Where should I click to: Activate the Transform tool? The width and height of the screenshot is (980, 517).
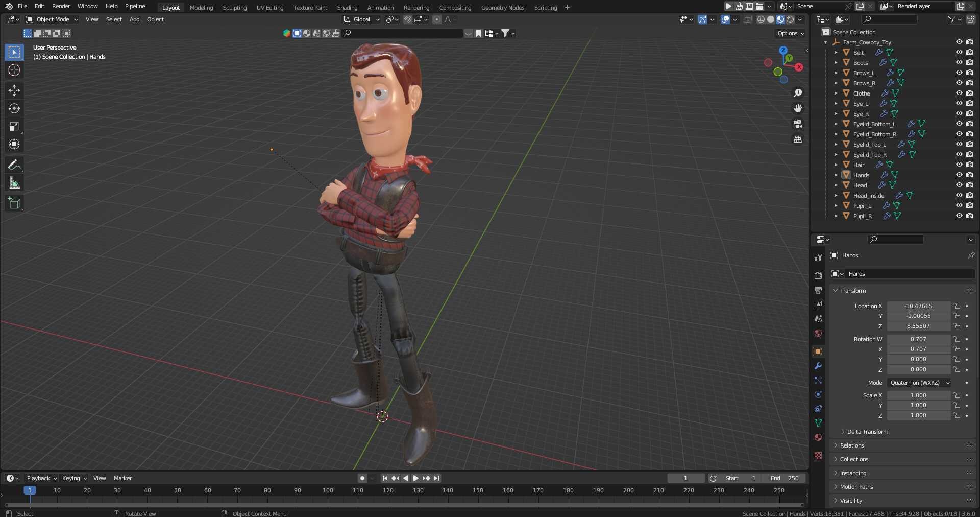point(14,145)
